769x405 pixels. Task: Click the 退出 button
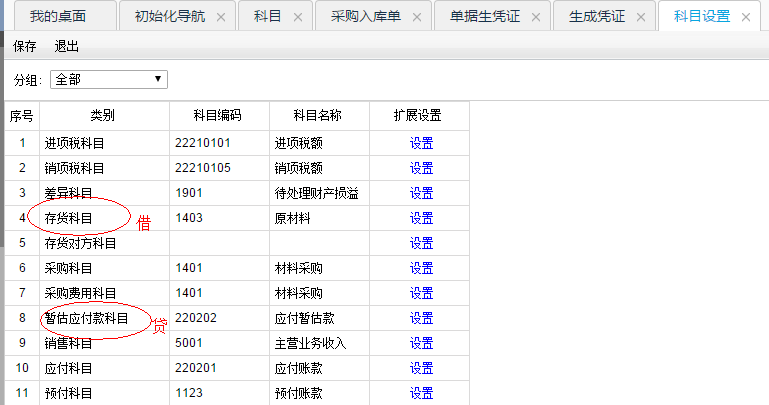(x=67, y=47)
